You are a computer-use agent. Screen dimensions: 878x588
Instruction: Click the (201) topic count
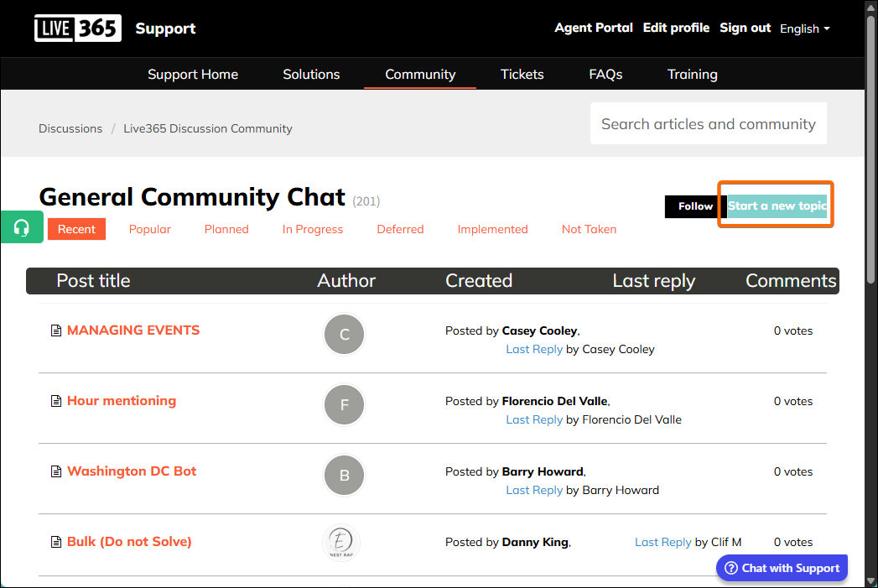[366, 201]
